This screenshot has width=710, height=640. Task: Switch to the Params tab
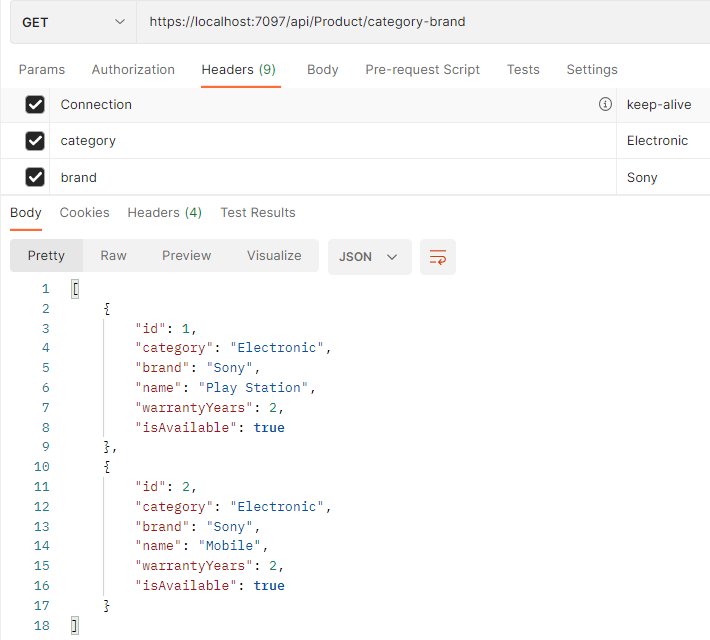(42, 70)
